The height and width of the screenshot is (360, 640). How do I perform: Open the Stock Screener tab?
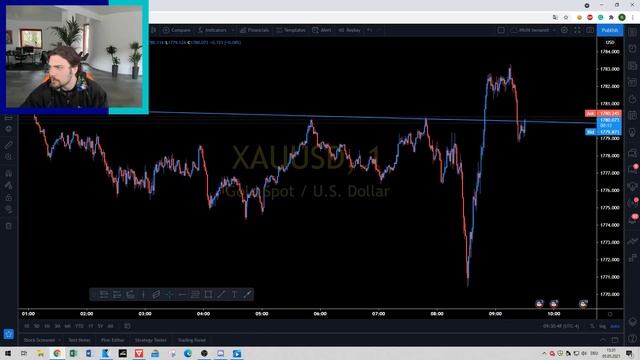coord(39,340)
